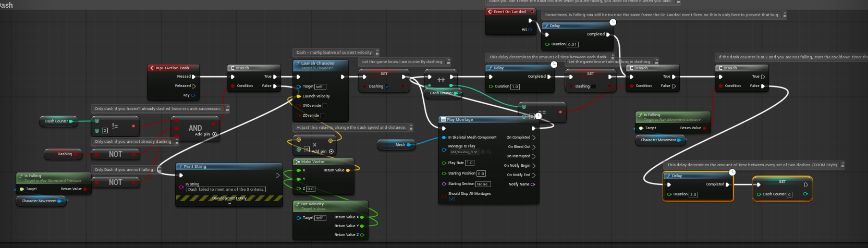Click Play Rate value field

point(470,163)
